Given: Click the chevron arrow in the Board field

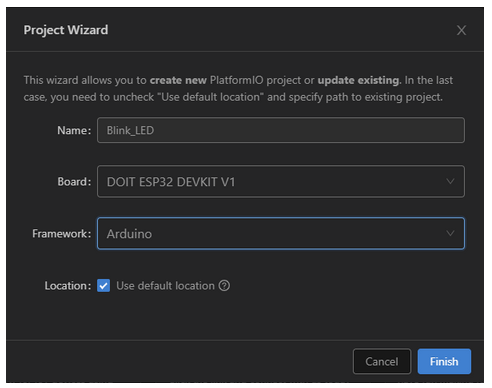Looking at the screenshot, I should (450, 182).
